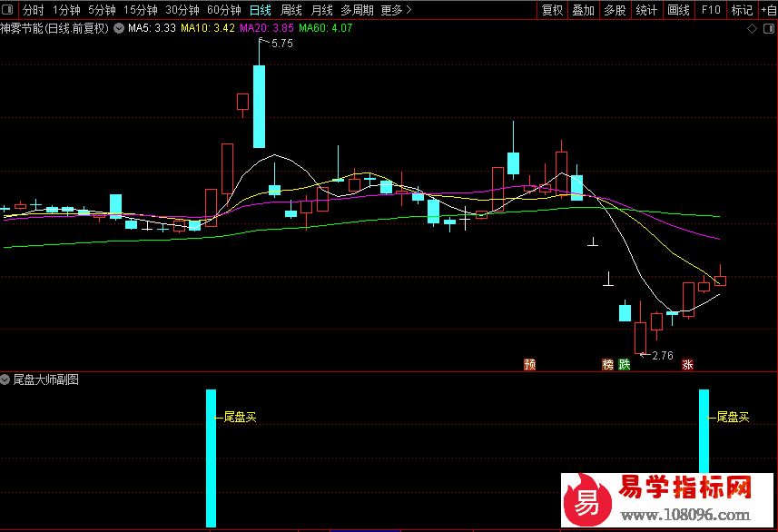The height and width of the screenshot is (532, 778).
Task: Select the 30分钟 period
Action: (182, 10)
